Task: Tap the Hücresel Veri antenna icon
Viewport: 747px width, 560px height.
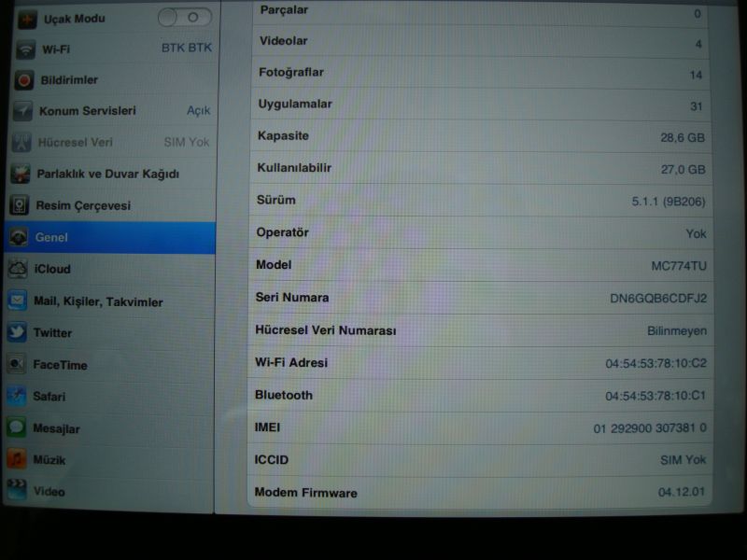Action: click(x=21, y=143)
